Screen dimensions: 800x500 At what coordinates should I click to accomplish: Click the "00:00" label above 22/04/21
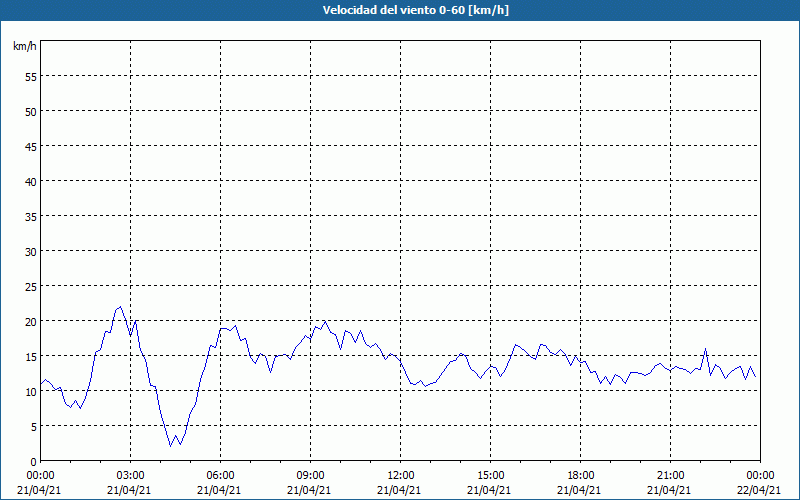(x=760, y=476)
